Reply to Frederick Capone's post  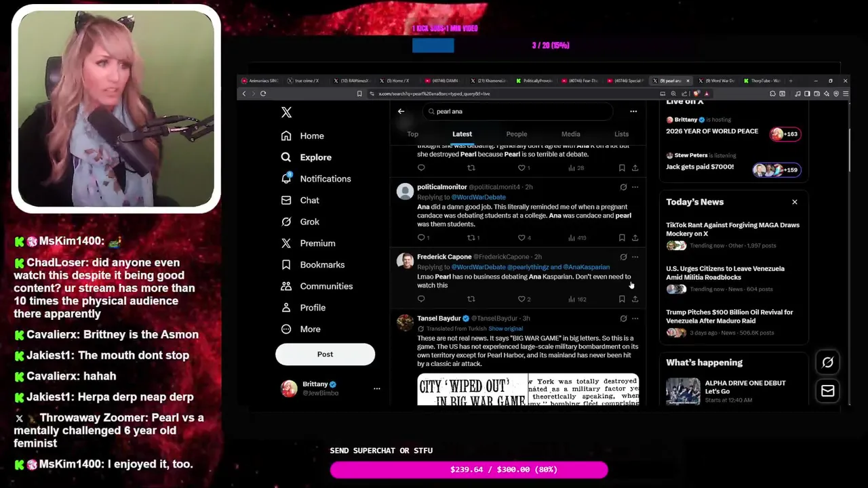pyautogui.click(x=421, y=299)
